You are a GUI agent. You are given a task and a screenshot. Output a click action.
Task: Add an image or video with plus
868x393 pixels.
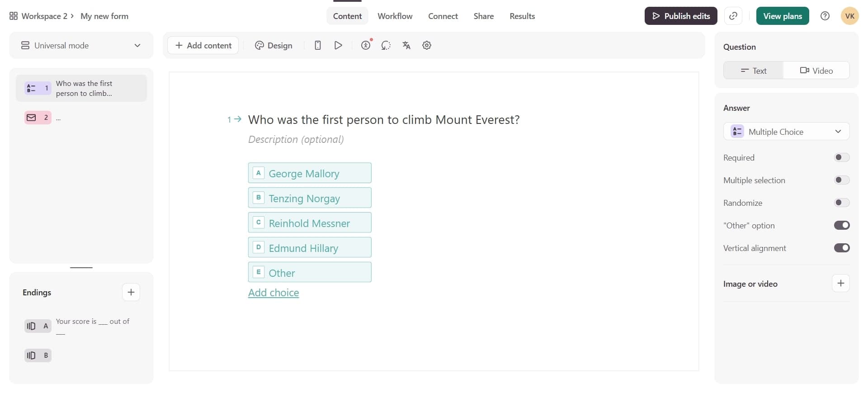(841, 284)
